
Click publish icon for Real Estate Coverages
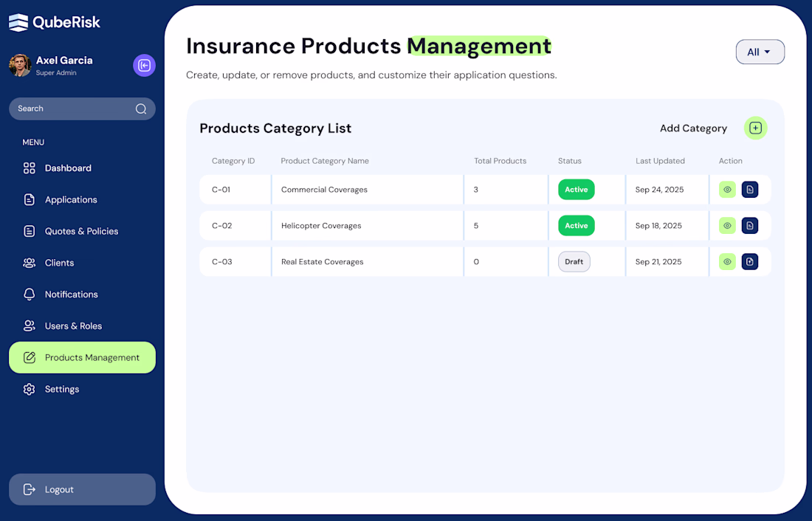tap(750, 261)
